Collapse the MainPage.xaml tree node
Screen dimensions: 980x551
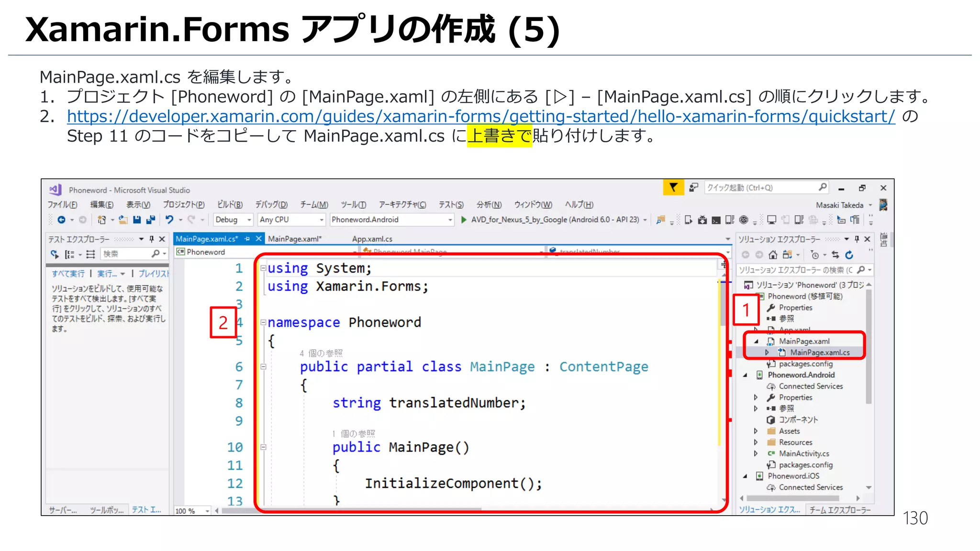click(756, 342)
